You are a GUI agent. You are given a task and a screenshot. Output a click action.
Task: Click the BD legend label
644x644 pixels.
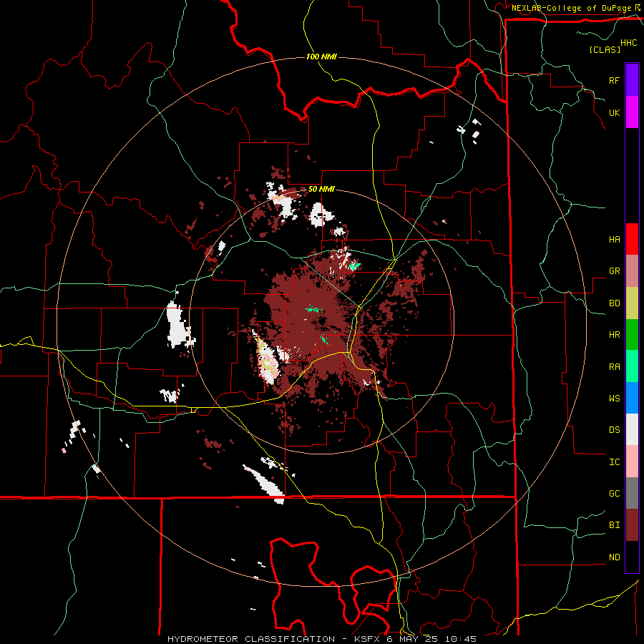pyautogui.click(x=614, y=303)
